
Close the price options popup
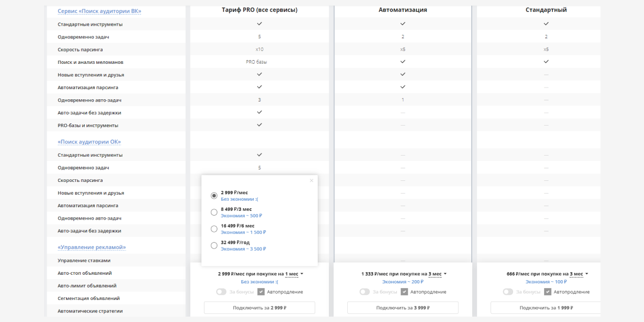(x=311, y=181)
